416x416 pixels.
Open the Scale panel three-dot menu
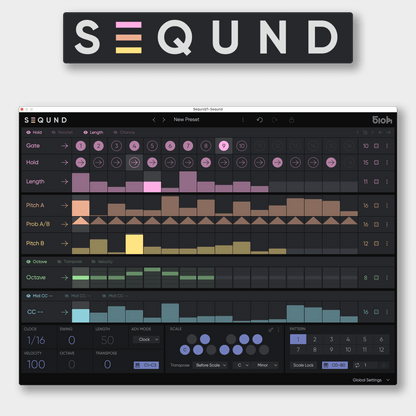pyautogui.click(x=278, y=330)
